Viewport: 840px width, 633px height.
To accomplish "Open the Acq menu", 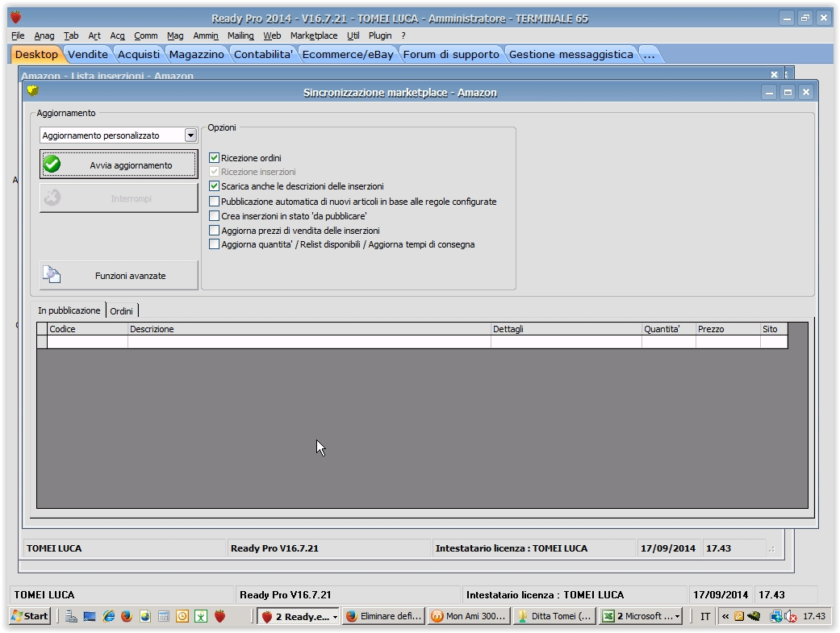I will pyautogui.click(x=117, y=35).
